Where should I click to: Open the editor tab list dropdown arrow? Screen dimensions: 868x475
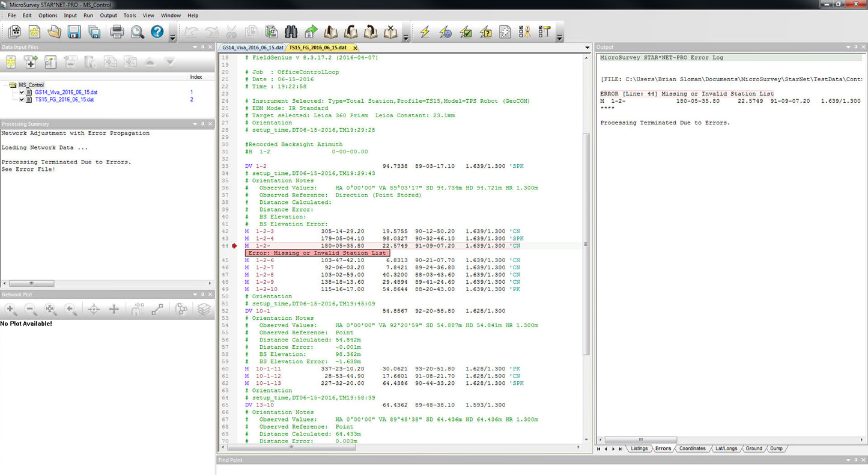click(587, 47)
